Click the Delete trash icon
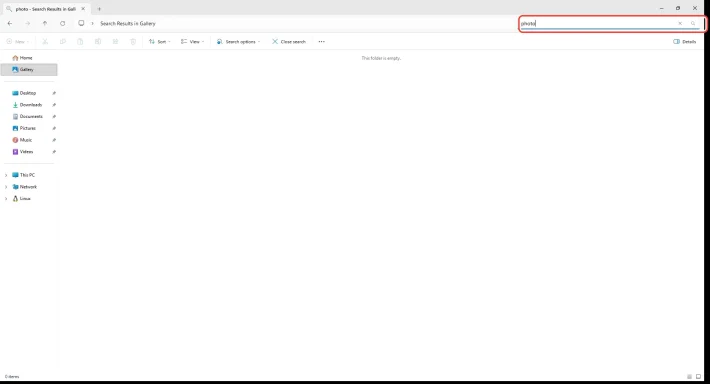Image resolution: width=710 pixels, height=384 pixels. coord(133,42)
